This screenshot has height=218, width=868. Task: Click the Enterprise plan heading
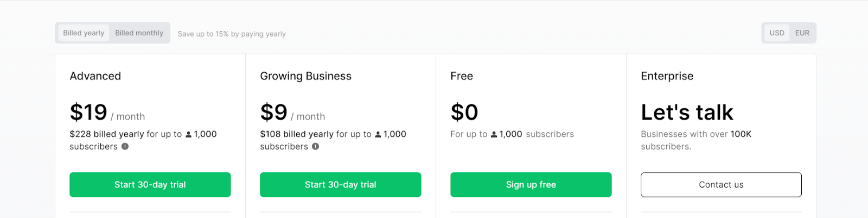pyautogui.click(x=667, y=76)
